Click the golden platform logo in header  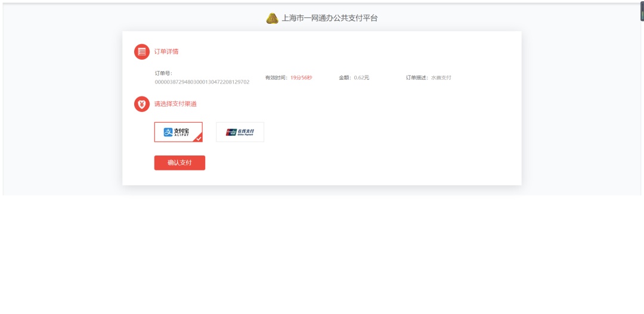tap(273, 18)
